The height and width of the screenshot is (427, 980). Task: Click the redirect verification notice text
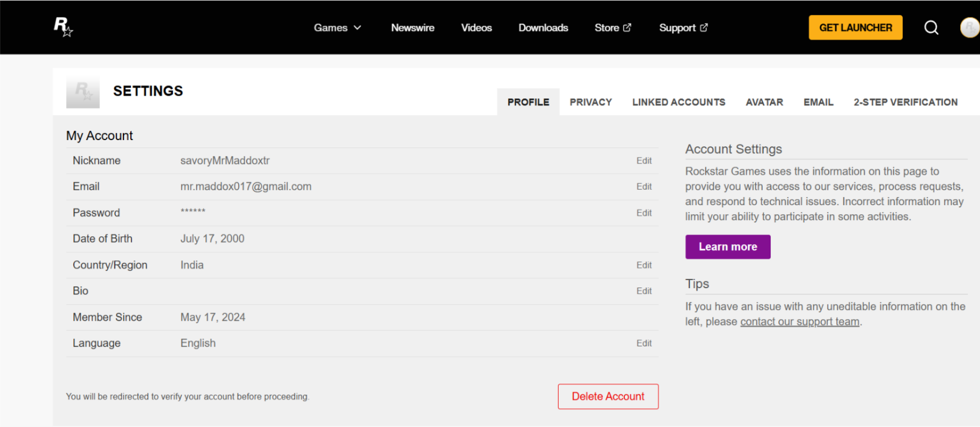[187, 397]
